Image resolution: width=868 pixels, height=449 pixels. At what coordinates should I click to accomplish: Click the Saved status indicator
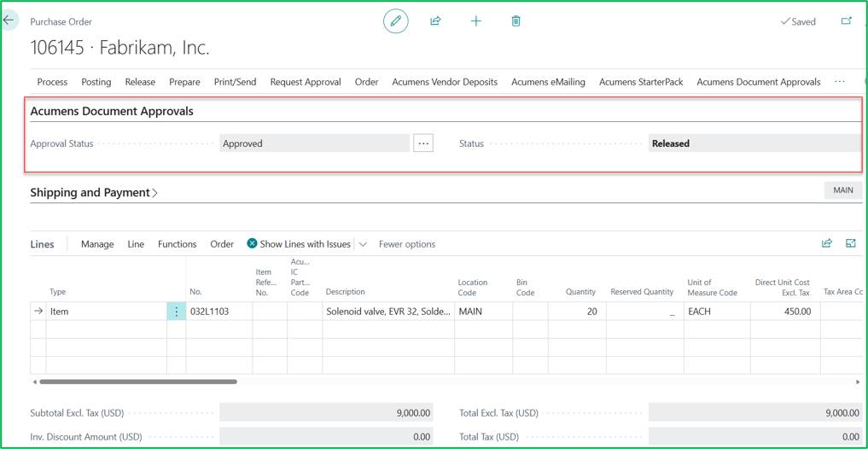click(x=798, y=21)
